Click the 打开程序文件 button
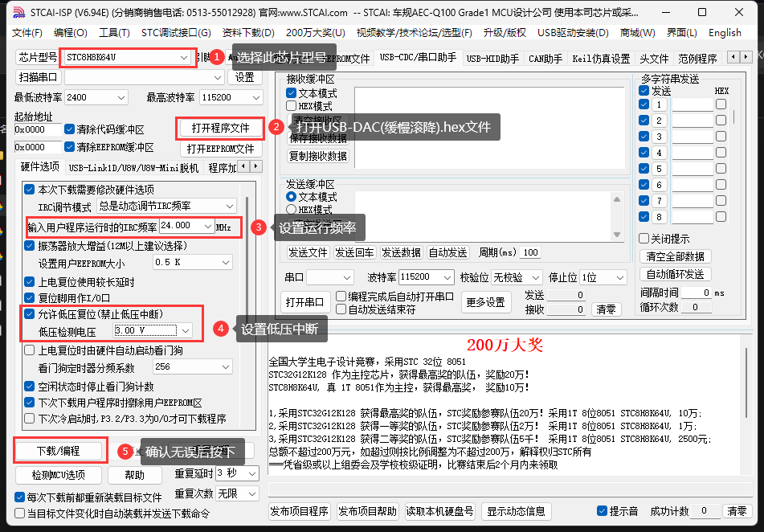This screenshot has width=764, height=532. pyautogui.click(x=220, y=128)
